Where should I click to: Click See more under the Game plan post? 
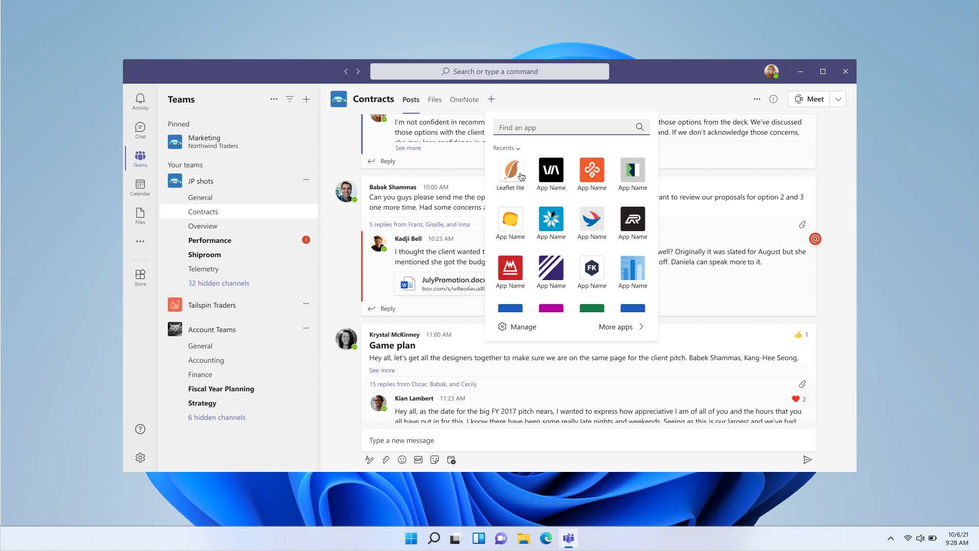(x=381, y=371)
